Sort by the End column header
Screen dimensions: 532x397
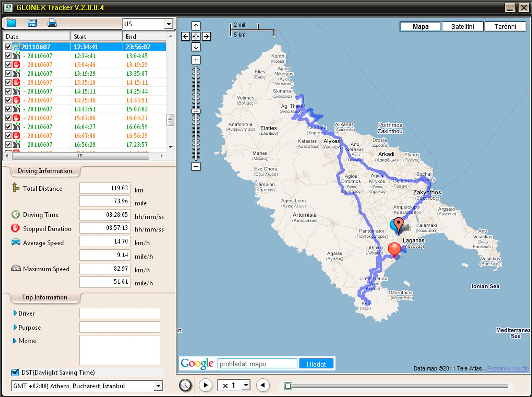[144, 37]
